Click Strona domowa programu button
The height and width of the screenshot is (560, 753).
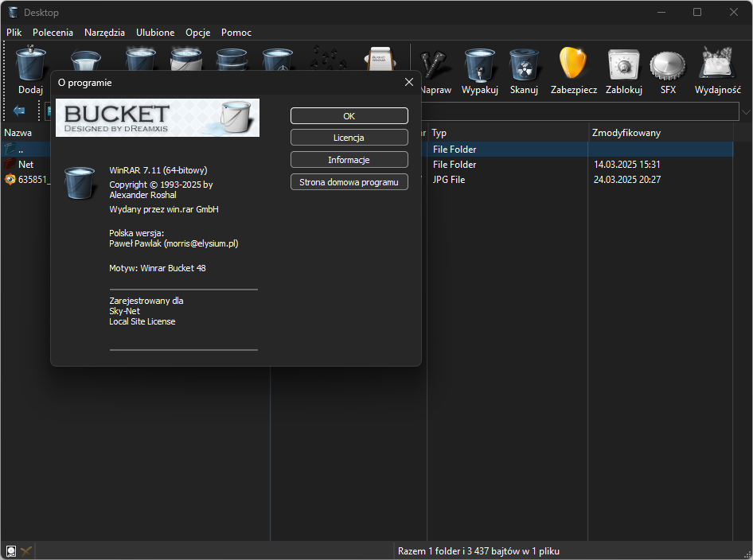[x=349, y=182]
